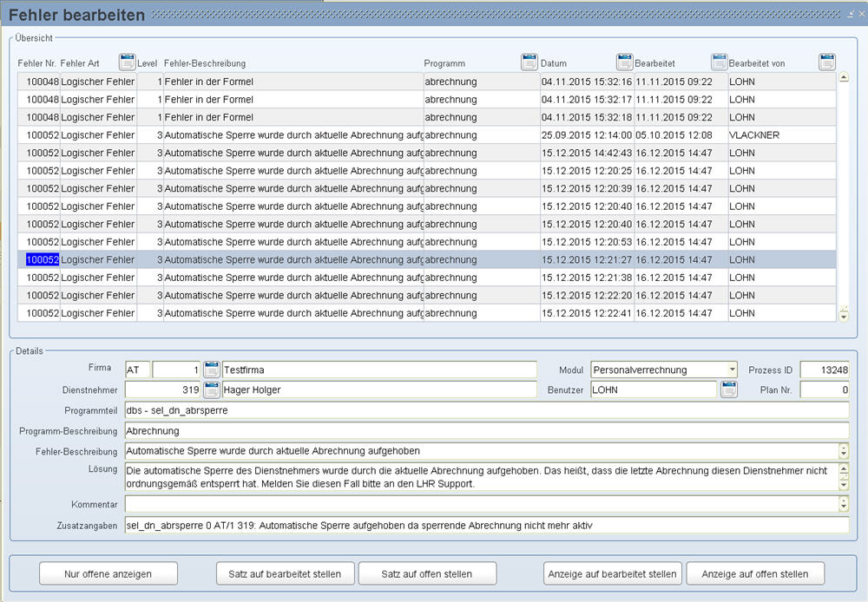
Task: Select the row dated 15.12.2015 12:20:39
Action: pos(427,188)
